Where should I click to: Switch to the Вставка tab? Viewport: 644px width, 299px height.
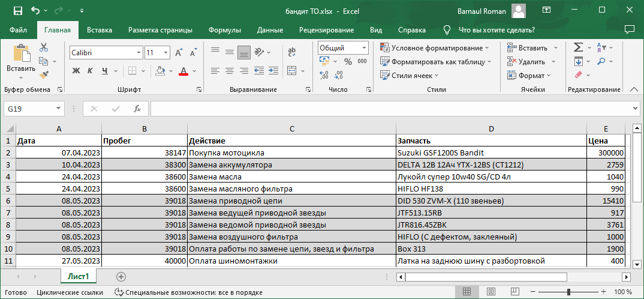(x=100, y=30)
